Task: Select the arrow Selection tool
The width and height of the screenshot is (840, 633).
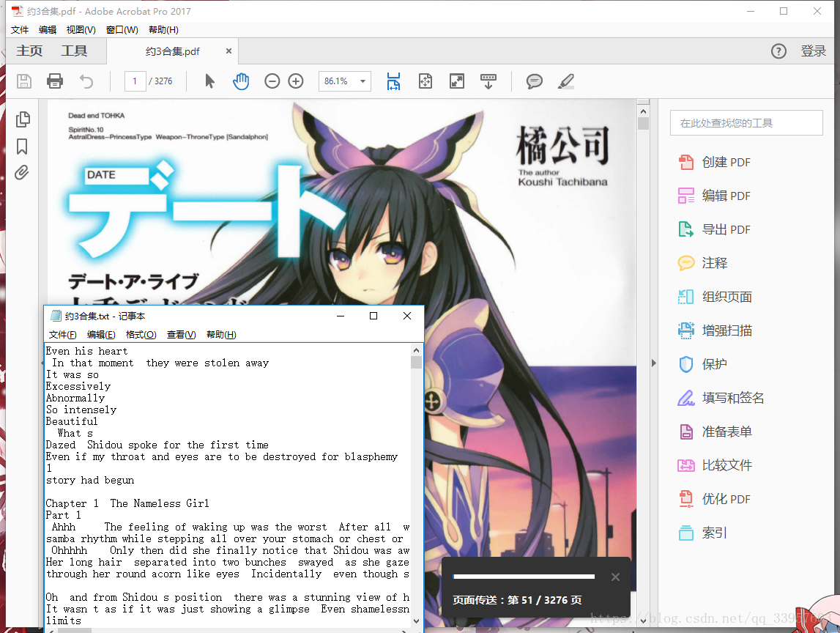Action: pos(209,81)
